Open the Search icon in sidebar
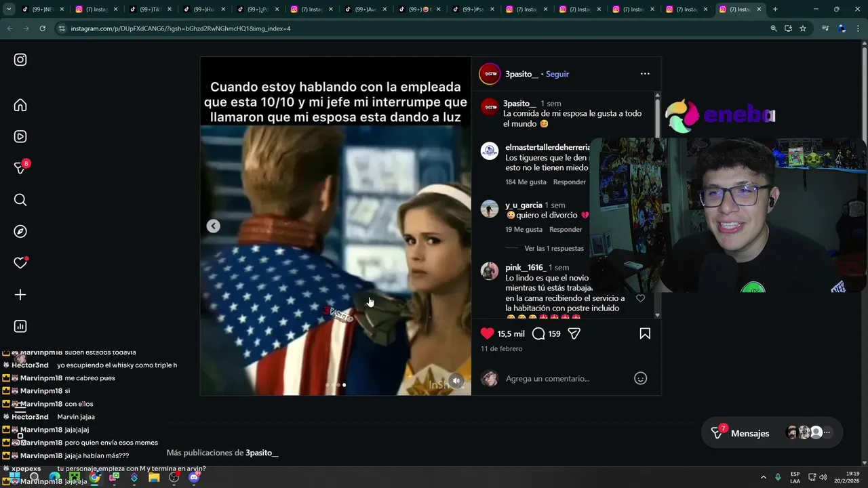The height and width of the screenshot is (488, 868). [x=20, y=200]
